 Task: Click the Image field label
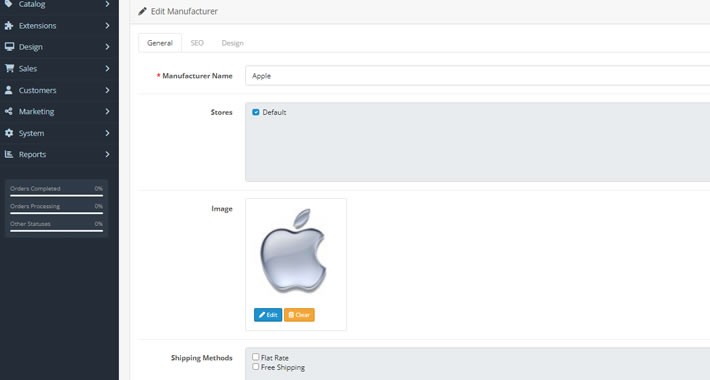click(222, 209)
